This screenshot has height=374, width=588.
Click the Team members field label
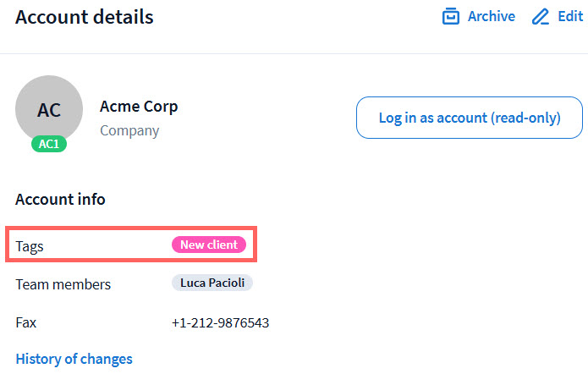[x=63, y=284]
